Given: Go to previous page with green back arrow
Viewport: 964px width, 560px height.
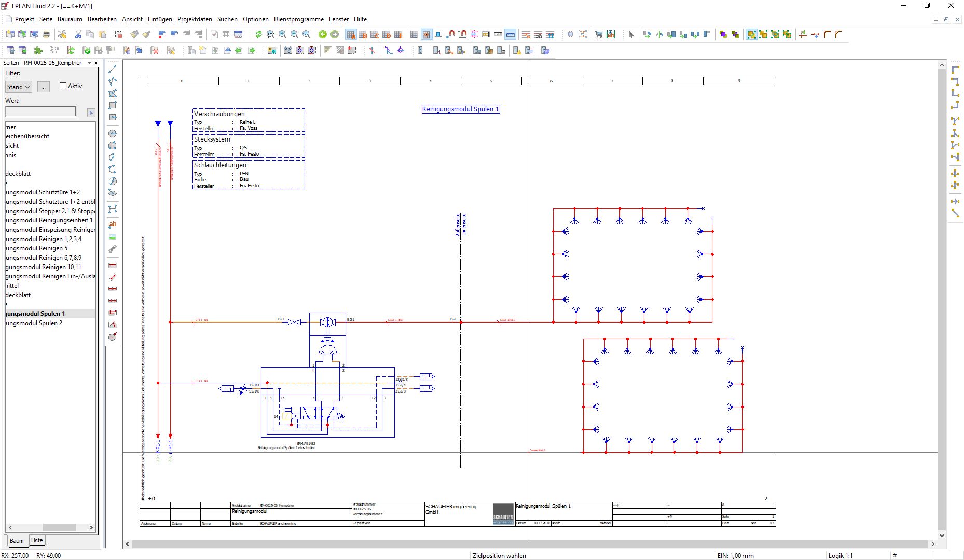Looking at the screenshot, I should pyautogui.click(x=323, y=35).
